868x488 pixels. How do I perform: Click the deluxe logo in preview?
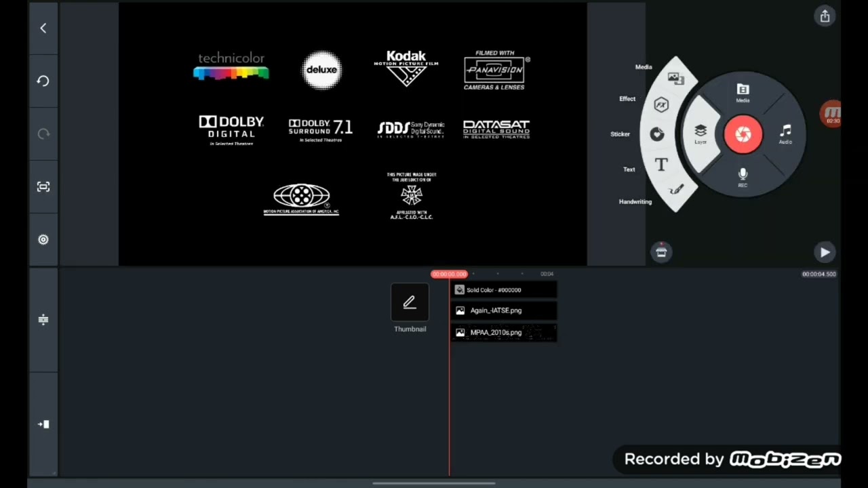point(321,70)
